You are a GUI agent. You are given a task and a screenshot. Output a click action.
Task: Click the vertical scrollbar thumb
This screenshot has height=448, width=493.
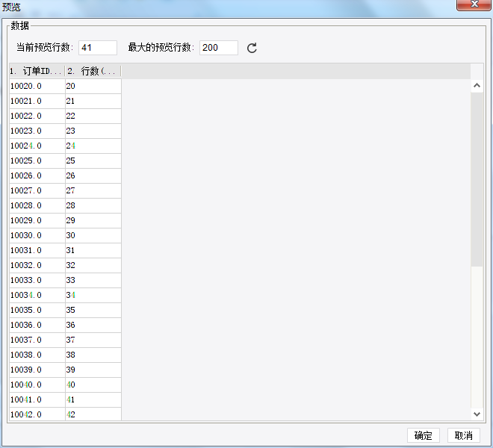477,179
